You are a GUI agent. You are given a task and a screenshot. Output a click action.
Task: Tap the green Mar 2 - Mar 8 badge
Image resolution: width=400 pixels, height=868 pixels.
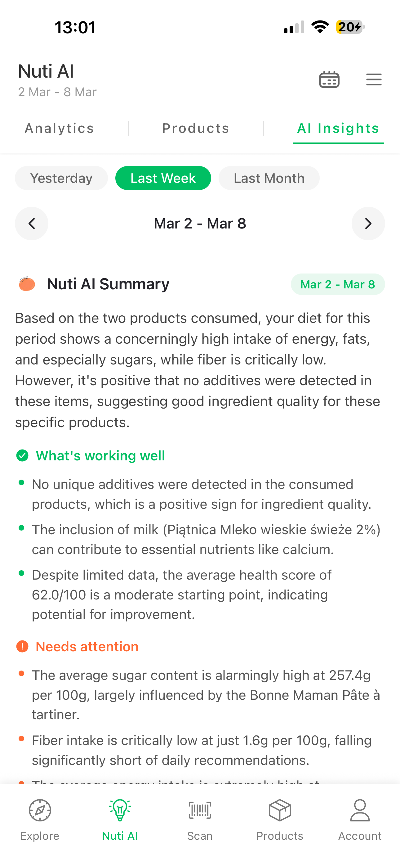[337, 284]
